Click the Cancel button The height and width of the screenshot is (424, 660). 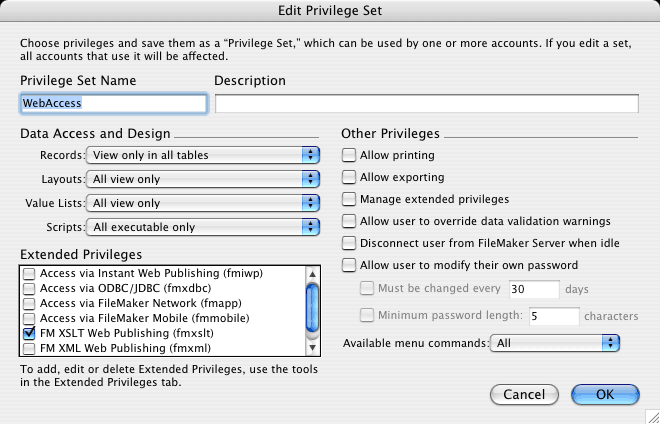tap(524, 395)
